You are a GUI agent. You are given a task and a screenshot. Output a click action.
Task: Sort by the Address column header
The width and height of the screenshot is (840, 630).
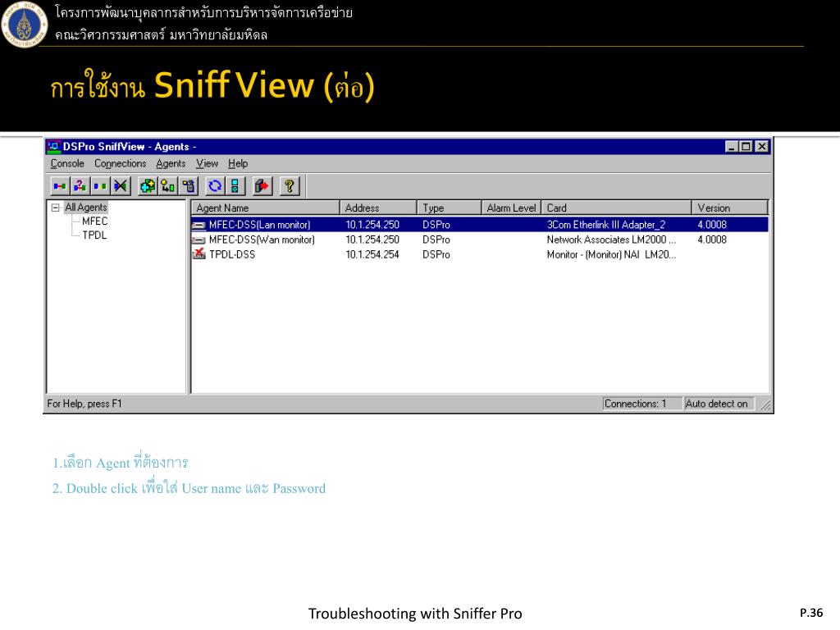point(378,208)
